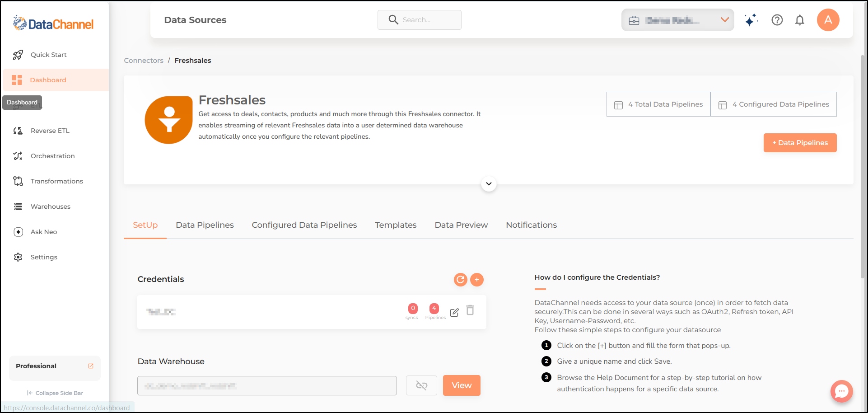
Task: Click the syncs count badge
Action: [x=413, y=309]
